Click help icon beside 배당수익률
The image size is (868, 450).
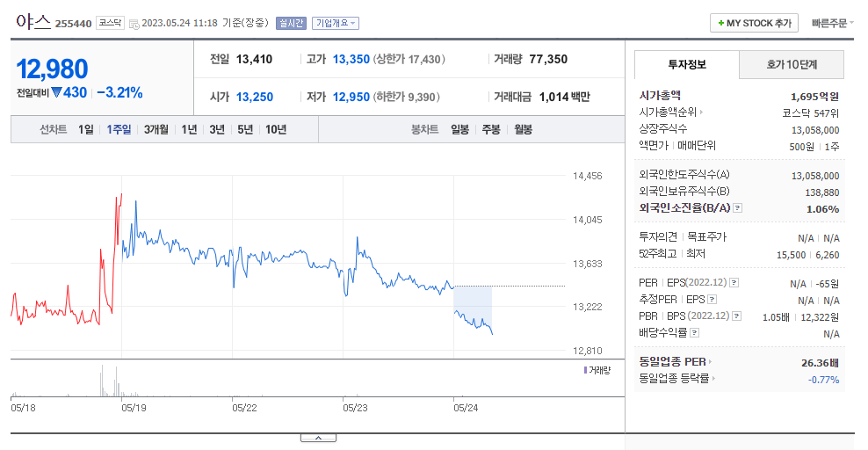695,332
